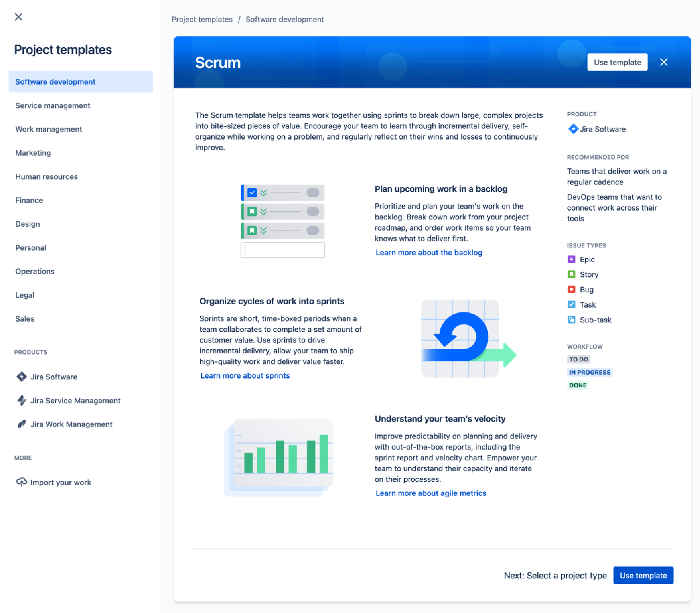
Task: Click the Import your work cloud icon
Action: point(21,482)
